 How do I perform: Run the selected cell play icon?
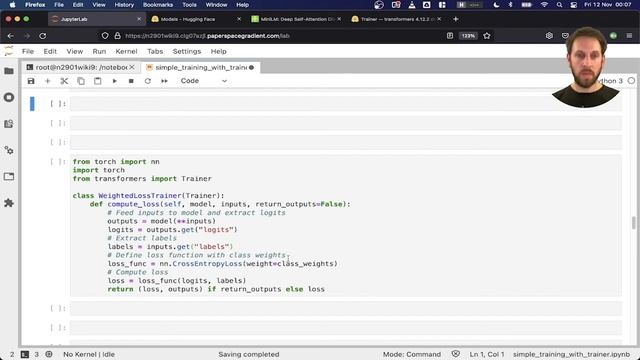tap(114, 81)
